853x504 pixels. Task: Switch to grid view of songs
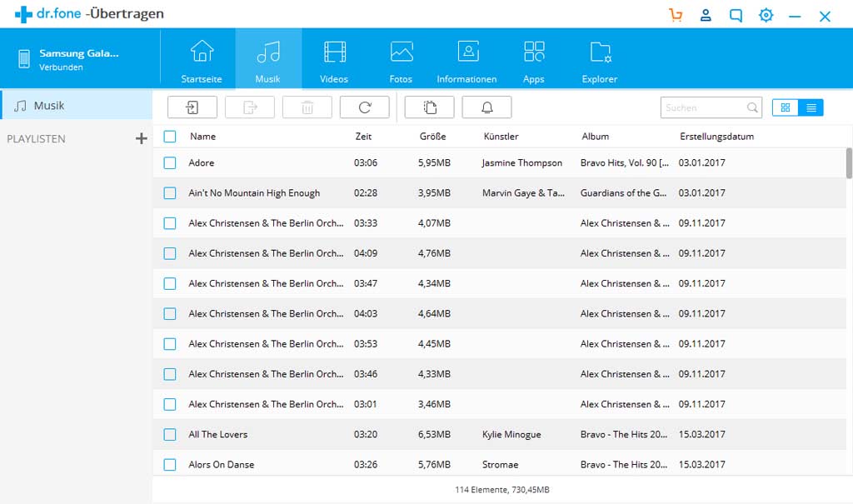[784, 107]
